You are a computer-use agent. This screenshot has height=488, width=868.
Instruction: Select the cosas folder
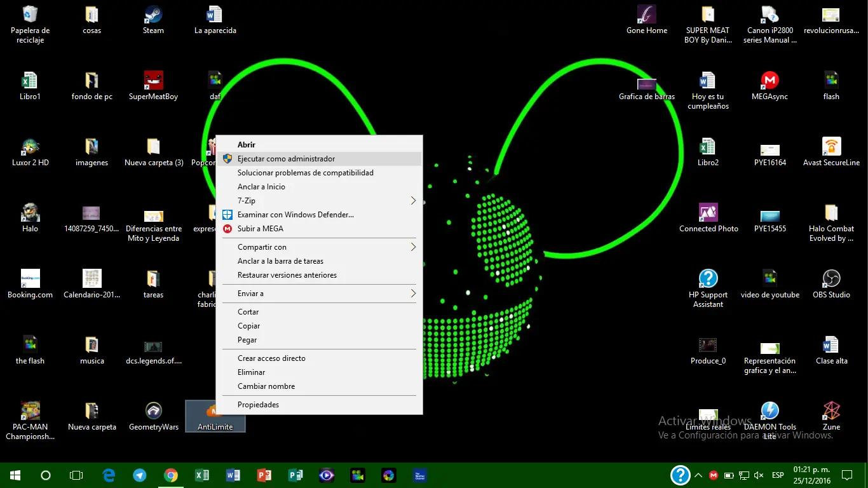click(92, 20)
